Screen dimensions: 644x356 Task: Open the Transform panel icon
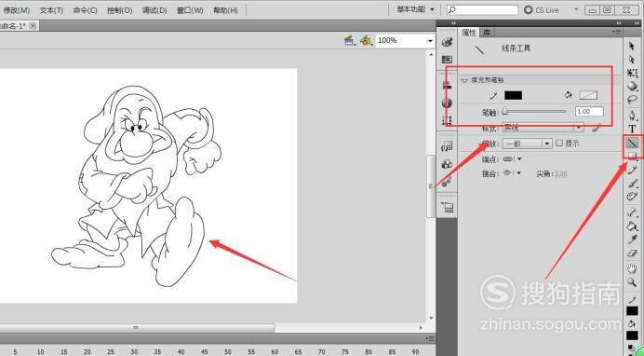pos(447,120)
